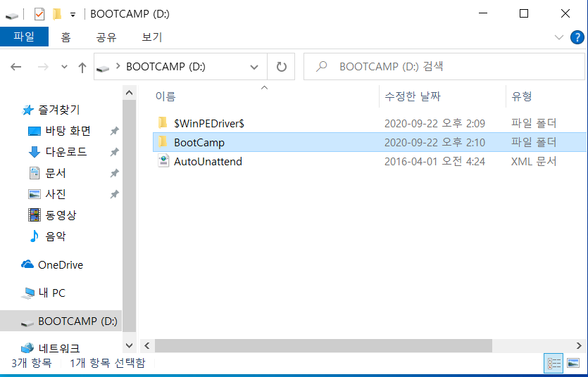Expand the ribbon with the chevron
Screen dimensions: 588x377
point(558,37)
